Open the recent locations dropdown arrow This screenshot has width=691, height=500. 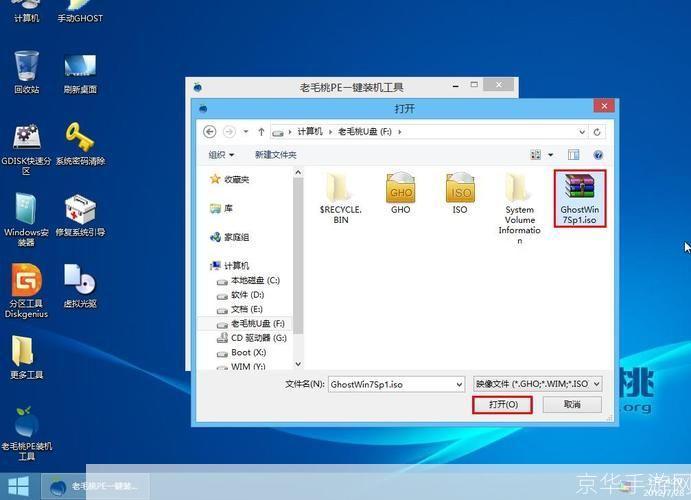246,132
